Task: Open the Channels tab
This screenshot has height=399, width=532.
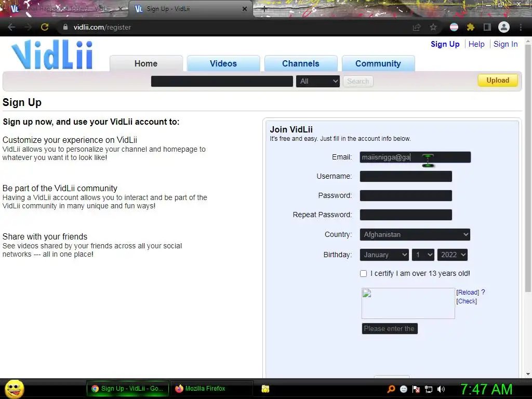Action: tap(301, 63)
